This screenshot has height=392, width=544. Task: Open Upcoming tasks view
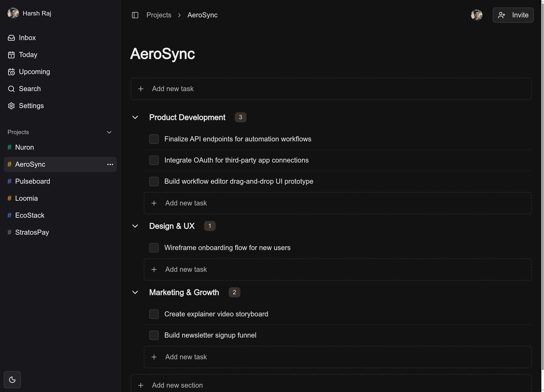tap(34, 72)
